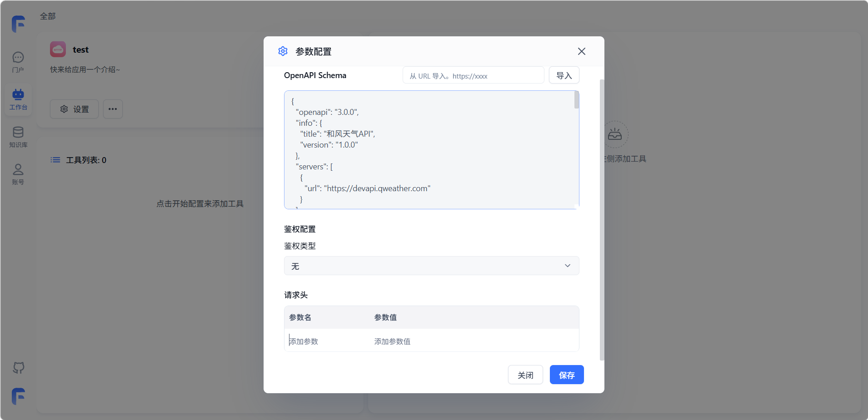Click the 设置 settings button
The image size is (868, 420).
point(74,109)
